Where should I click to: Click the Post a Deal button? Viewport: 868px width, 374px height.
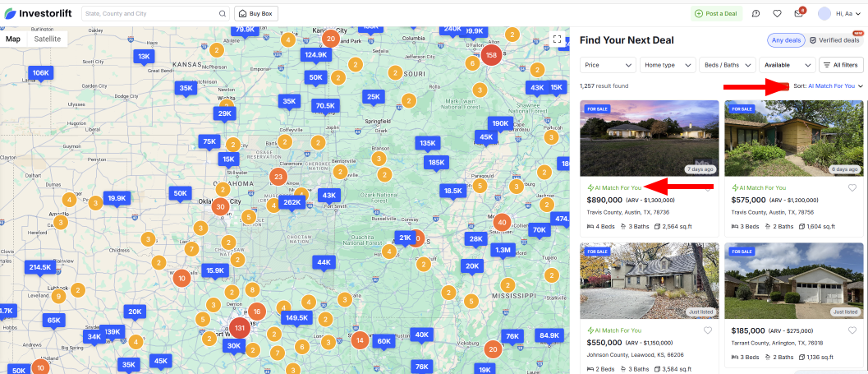pyautogui.click(x=716, y=14)
